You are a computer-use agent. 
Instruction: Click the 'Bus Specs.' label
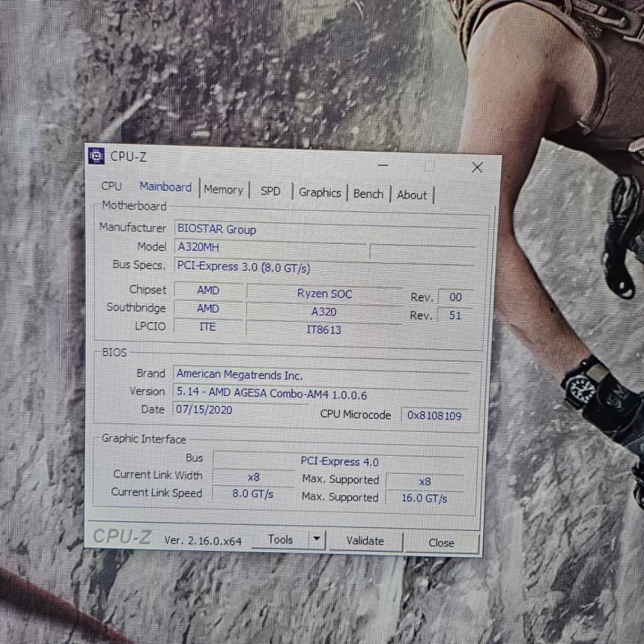139,265
